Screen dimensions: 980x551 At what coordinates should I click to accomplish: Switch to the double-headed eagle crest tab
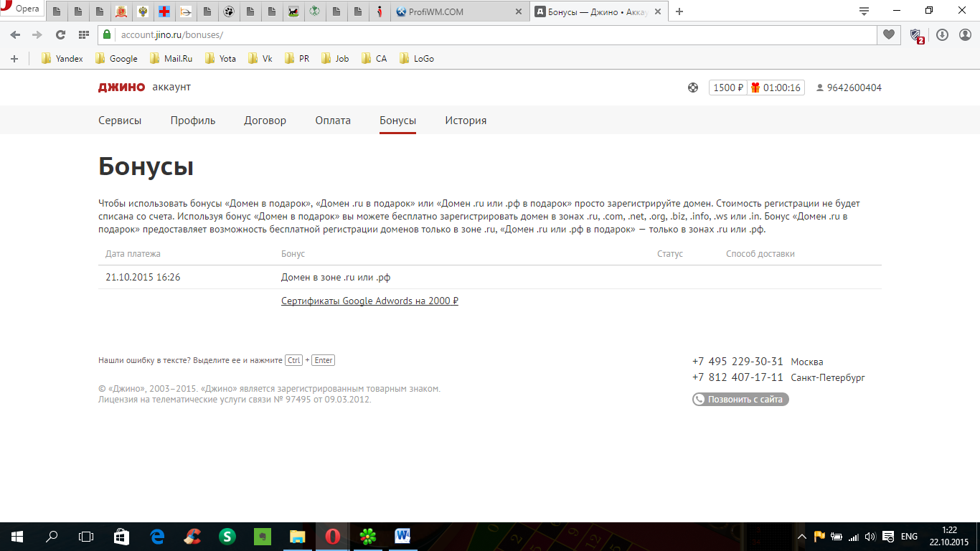pos(143,11)
